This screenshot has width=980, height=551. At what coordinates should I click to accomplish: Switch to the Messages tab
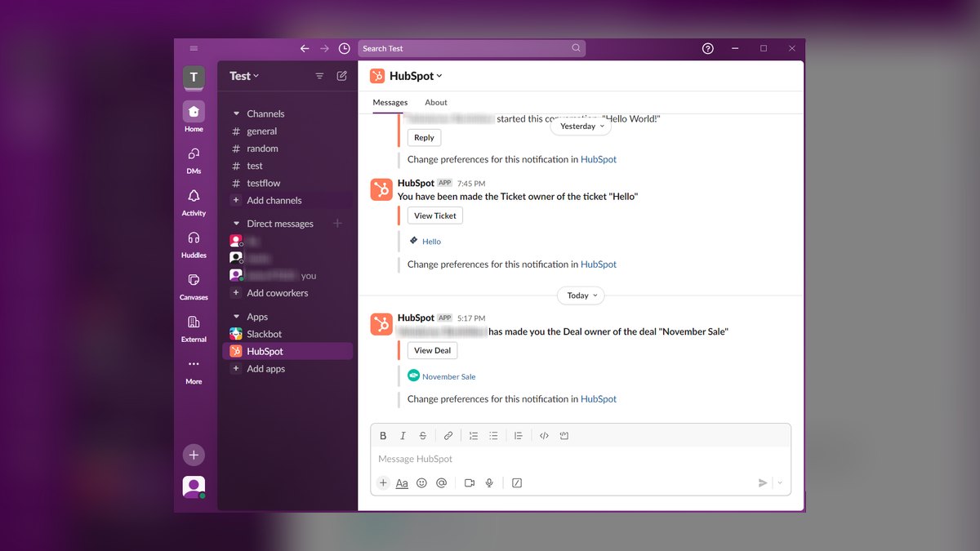(x=390, y=102)
